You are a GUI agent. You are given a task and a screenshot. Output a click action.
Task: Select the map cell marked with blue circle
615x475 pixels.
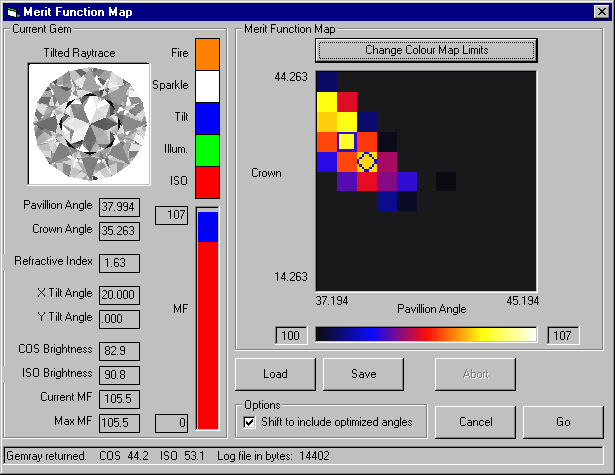pyautogui.click(x=367, y=162)
